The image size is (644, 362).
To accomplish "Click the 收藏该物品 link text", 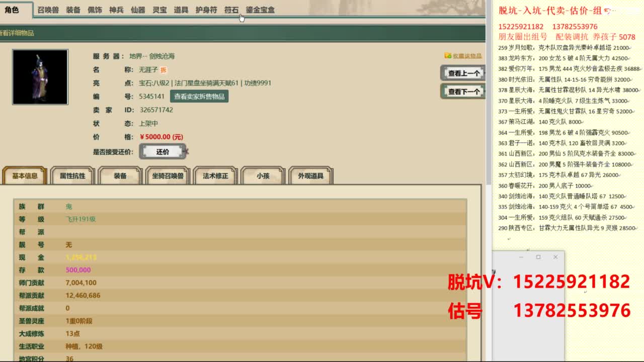I will (x=467, y=56).
